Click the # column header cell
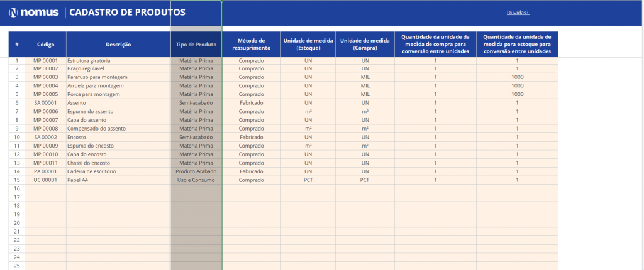Image resolution: width=644 pixels, height=270 pixels. (16, 45)
